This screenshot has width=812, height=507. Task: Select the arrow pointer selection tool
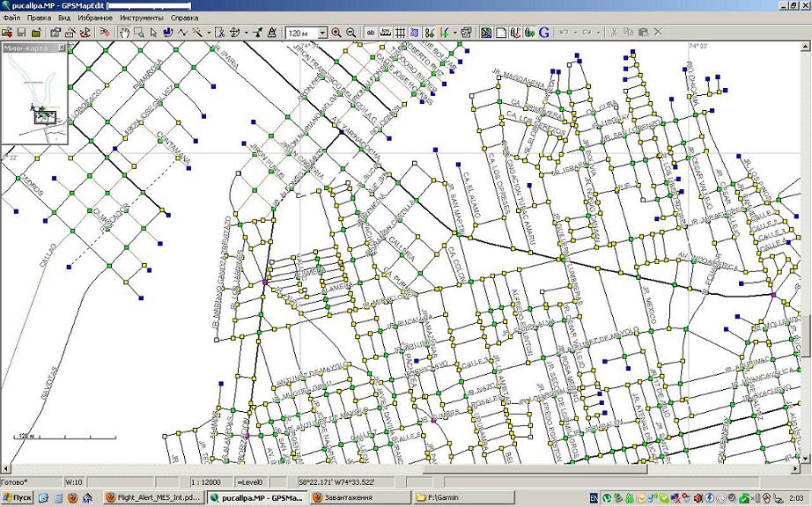click(x=153, y=33)
